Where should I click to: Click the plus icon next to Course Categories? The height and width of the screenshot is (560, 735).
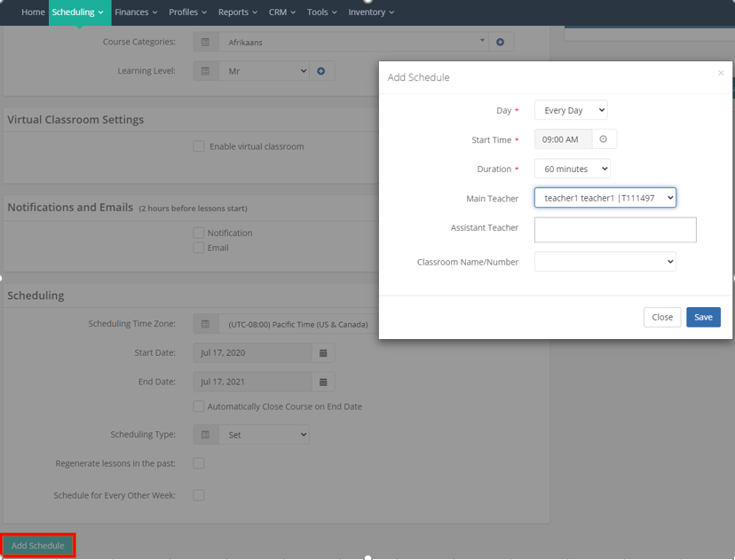click(x=500, y=42)
